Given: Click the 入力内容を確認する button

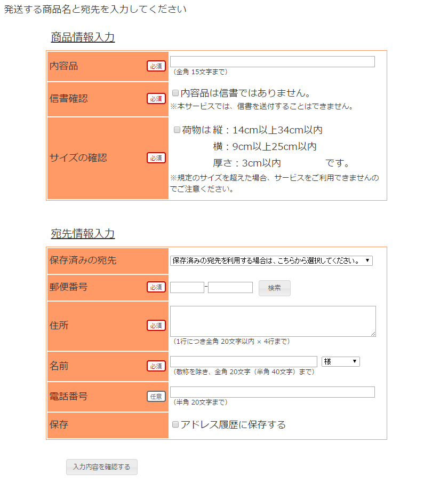Looking at the screenshot, I should coord(102,467).
